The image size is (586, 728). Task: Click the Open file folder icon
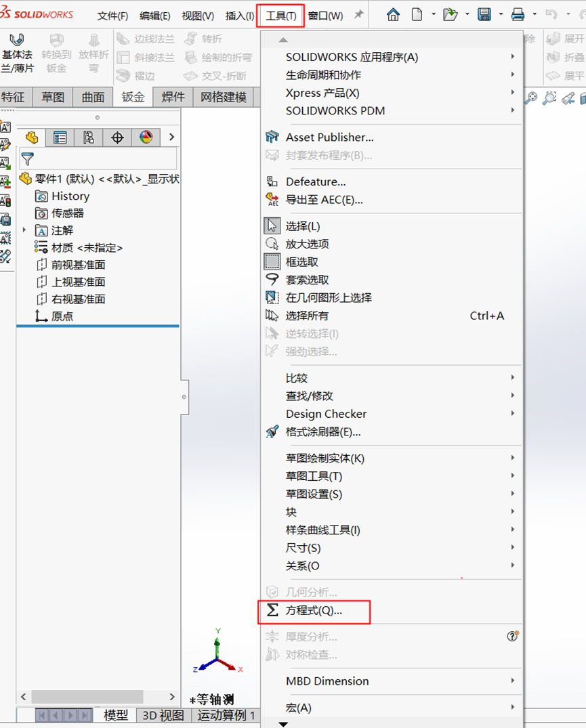coord(450,15)
